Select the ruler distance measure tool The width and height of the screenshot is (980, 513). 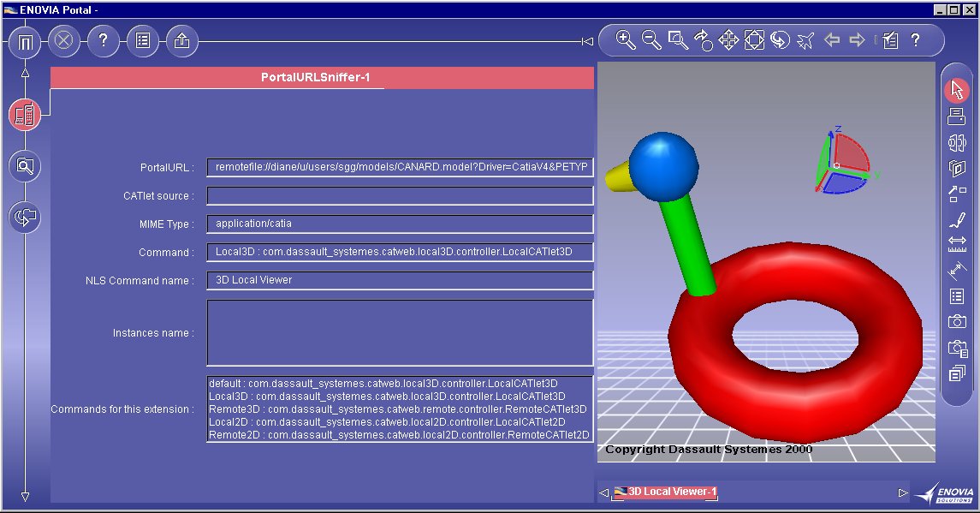tap(957, 244)
